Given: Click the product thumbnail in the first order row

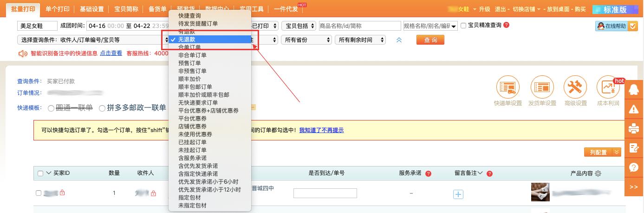Looking at the screenshot, I should pos(540,192).
